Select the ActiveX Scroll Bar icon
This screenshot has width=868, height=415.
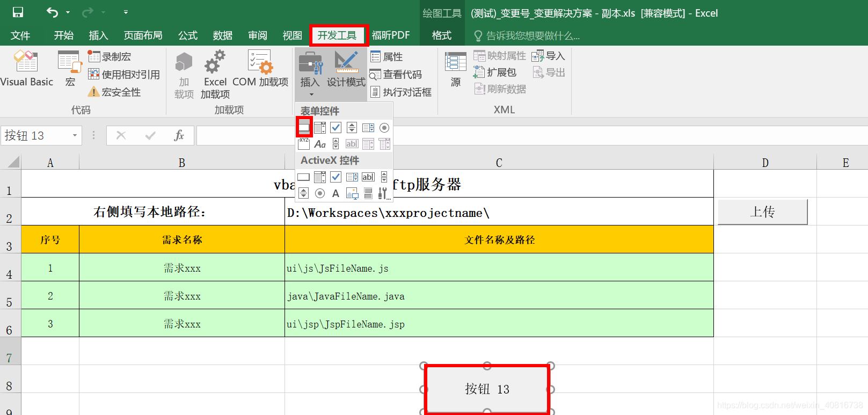click(x=384, y=177)
